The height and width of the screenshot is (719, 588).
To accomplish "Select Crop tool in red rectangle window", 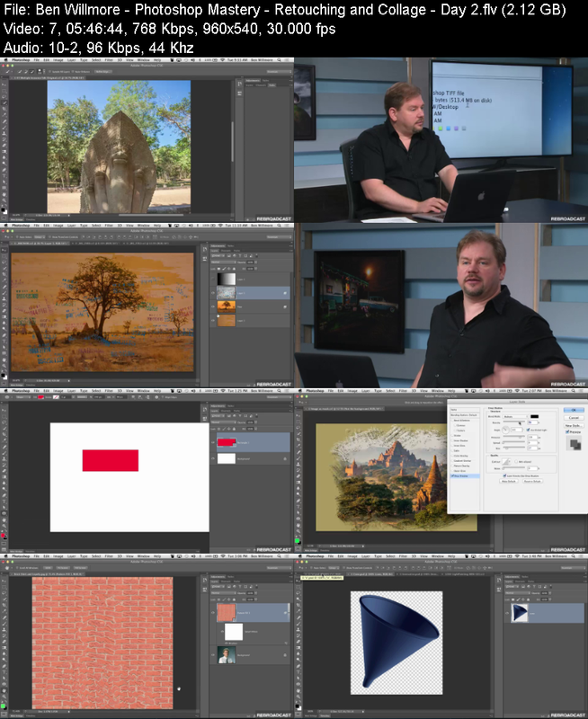I will (4, 434).
